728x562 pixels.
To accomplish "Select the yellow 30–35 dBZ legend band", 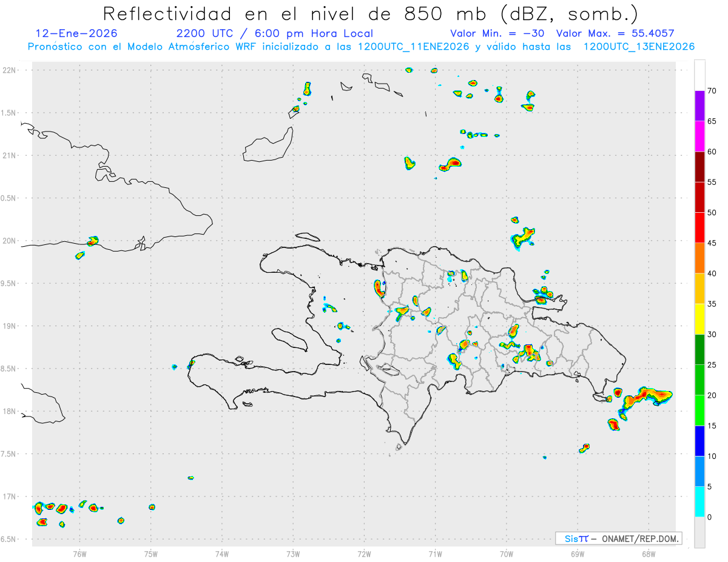I will pyautogui.click(x=699, y=319).
